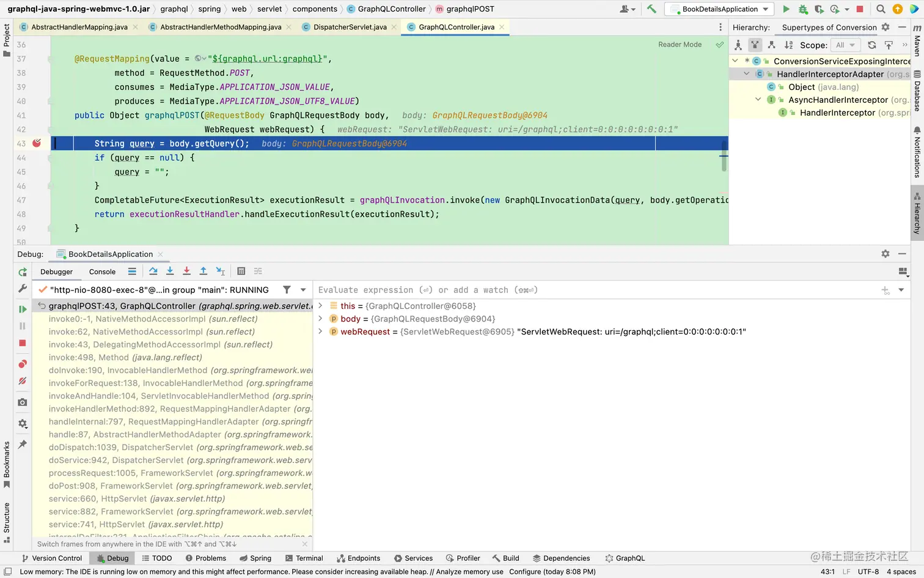
Task: Start debugging with the bug icon
Action: (803, 9)
